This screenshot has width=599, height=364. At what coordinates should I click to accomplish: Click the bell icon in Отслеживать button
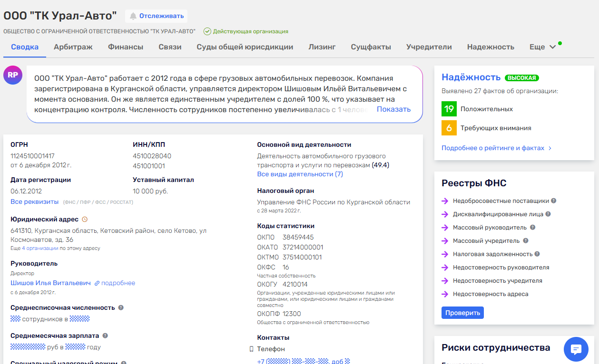[133, 16]
